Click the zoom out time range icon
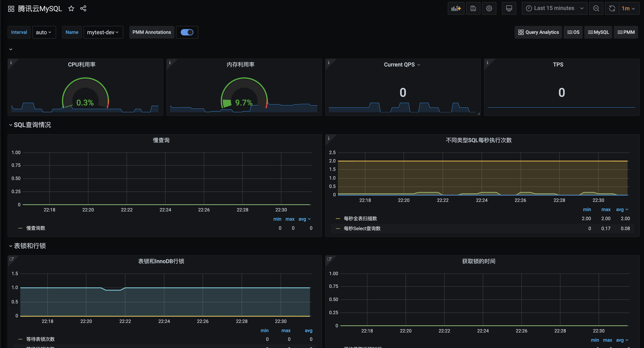Image resolution: width=644 pixels, height=348 pixels. 596,9
